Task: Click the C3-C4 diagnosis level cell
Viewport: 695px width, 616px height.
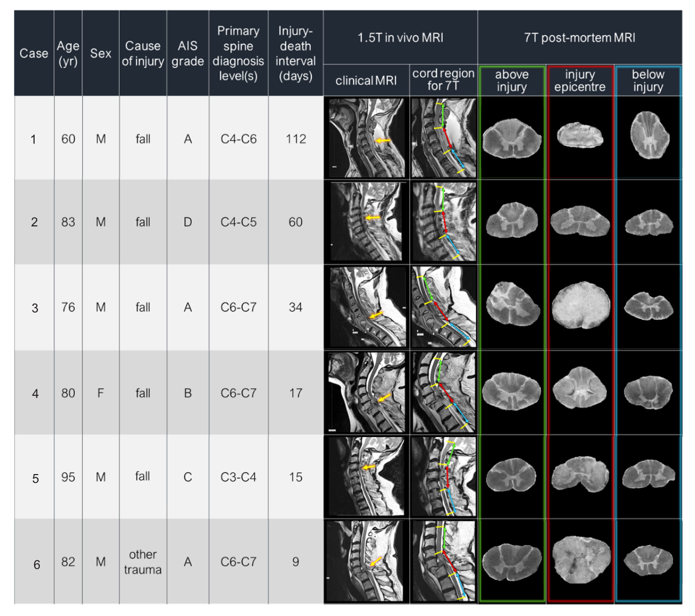Action: tap(238, 477)
